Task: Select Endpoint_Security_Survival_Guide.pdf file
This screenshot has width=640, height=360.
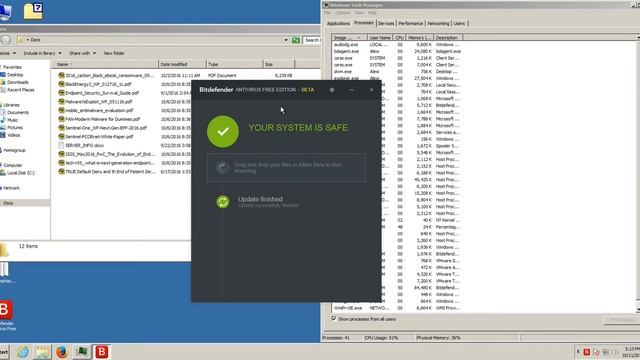Action: 102,93
